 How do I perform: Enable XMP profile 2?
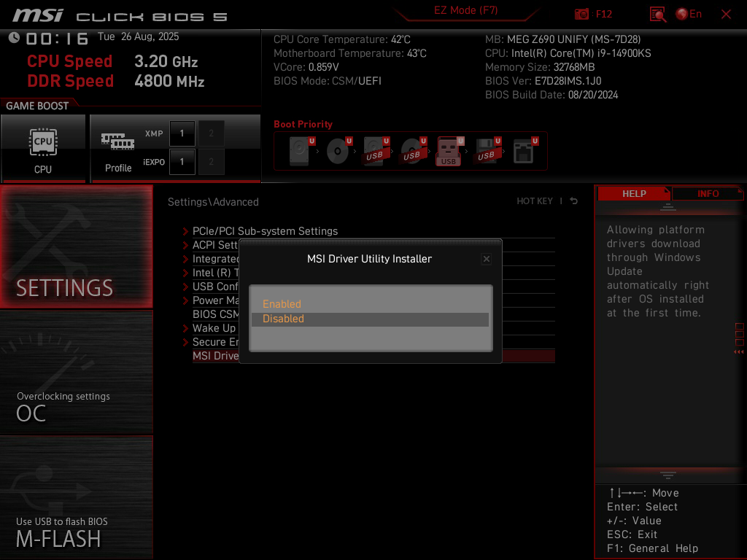pos(211,133)
